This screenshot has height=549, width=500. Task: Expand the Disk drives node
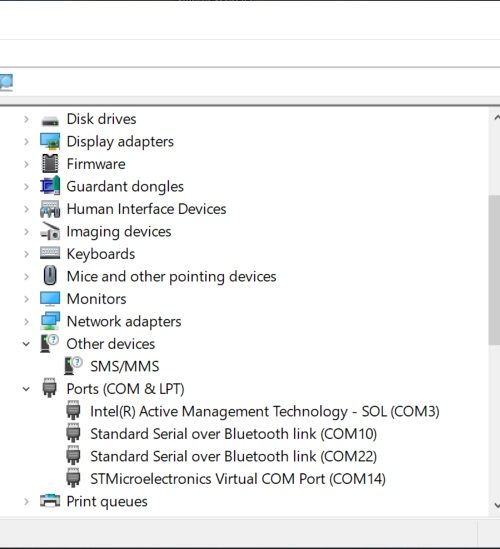pos(26,119)
